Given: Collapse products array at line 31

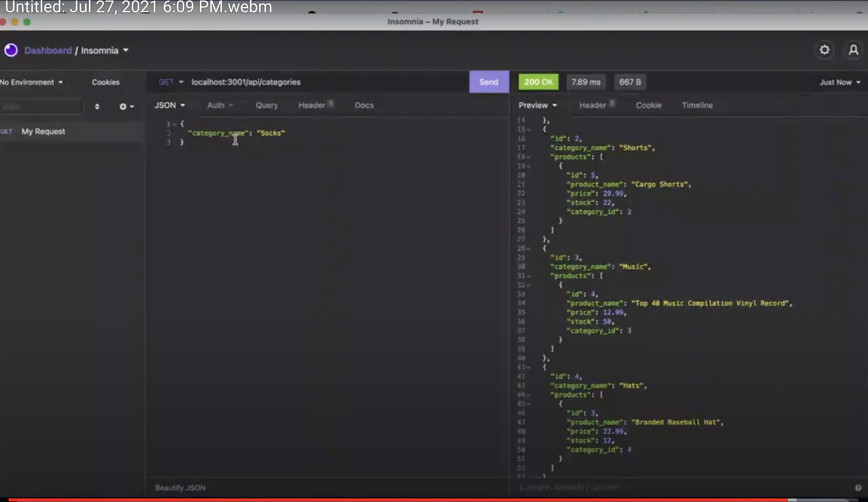Looking at the screenshot, I should pos(529,276).
